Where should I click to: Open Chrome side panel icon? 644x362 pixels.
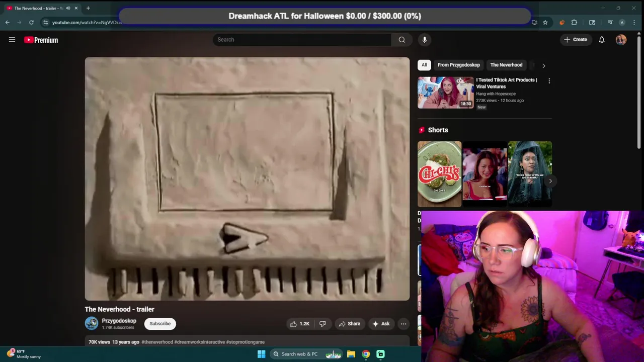pos(592,22)
